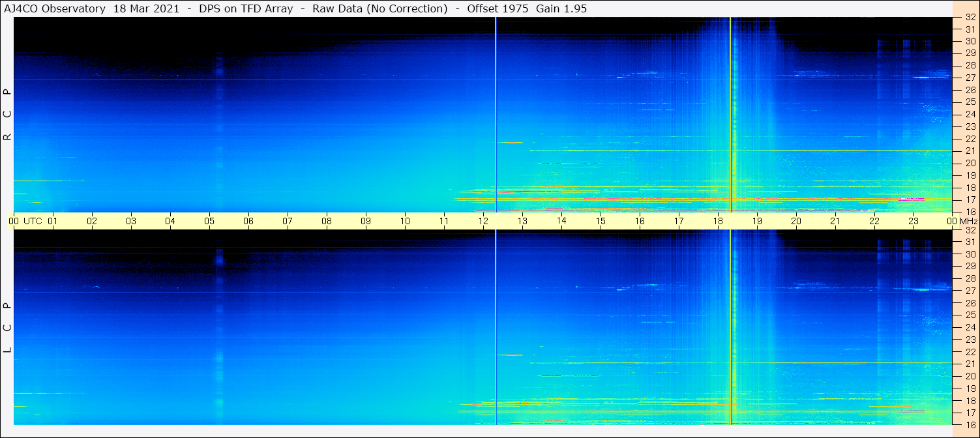Screen dimensions: 980x438
Task: Click the 07 hour mark on time axis
Action: (288, 222)
